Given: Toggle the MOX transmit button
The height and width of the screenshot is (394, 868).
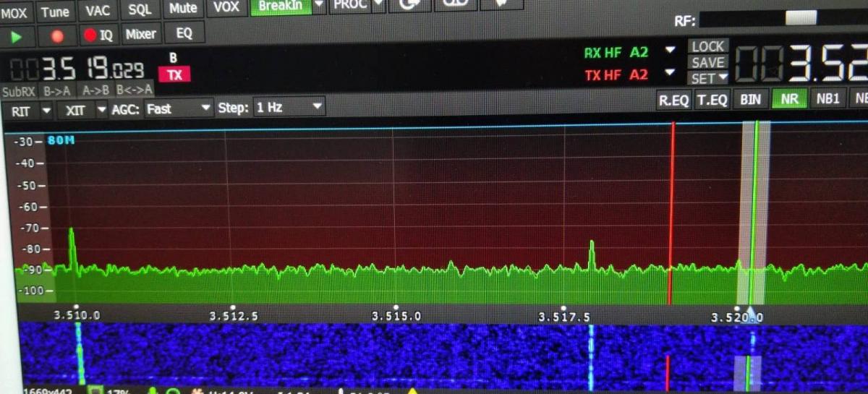Looking at the screenshot, I should 14,11.
